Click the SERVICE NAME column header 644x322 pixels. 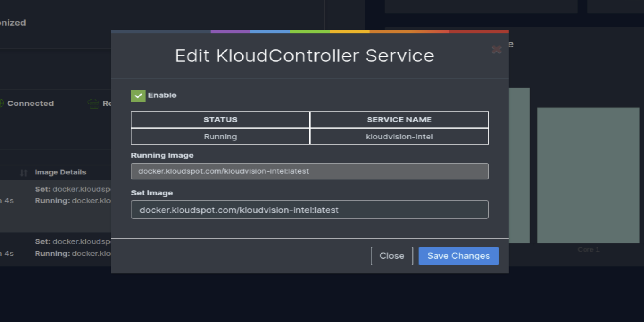click(399, 119)
